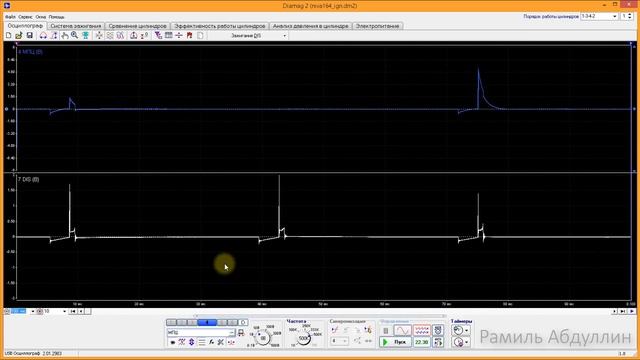Switch to the Осциллограф tab

[x=25, y=26]
